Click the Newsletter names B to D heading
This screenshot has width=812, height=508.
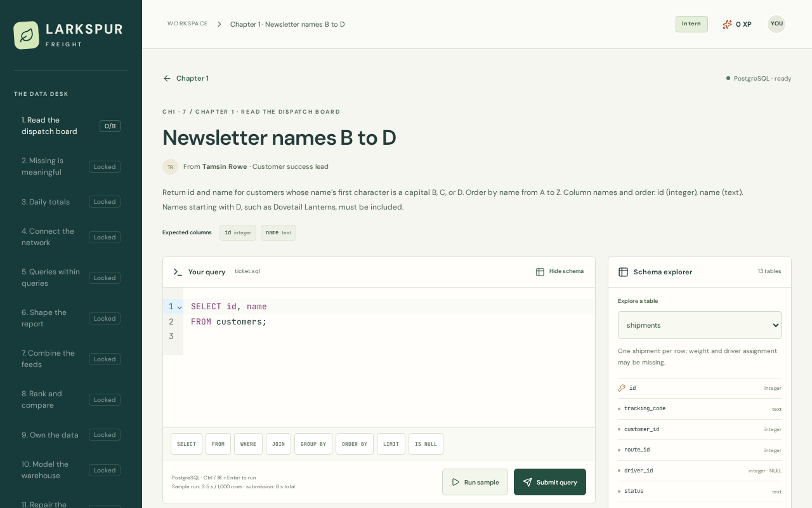click(x=279, y=138)
